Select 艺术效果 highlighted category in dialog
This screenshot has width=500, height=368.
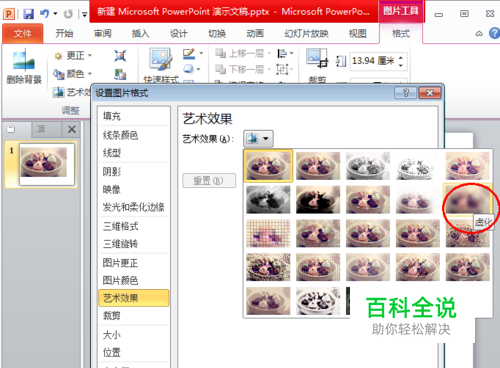click(134, 298)
